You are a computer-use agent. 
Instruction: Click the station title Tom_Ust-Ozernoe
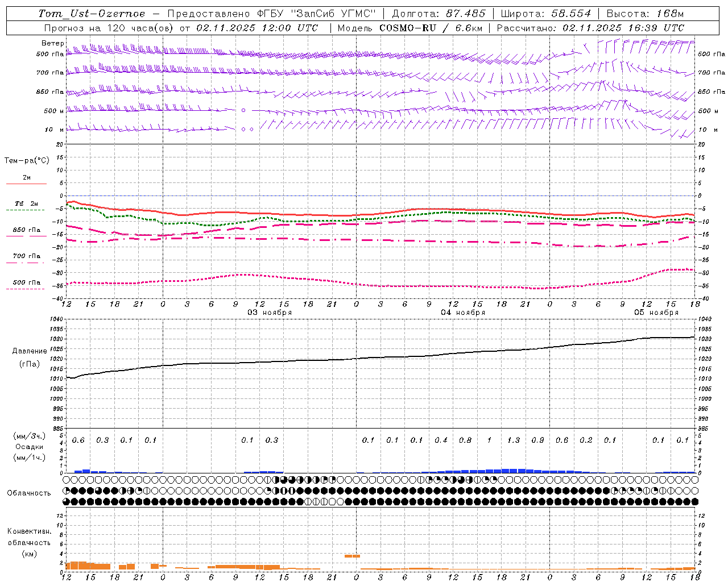pos(92,14)
